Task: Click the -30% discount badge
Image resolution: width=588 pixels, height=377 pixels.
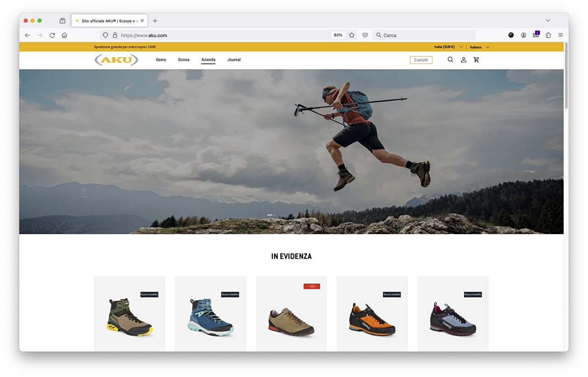Action: pos(312,286)
